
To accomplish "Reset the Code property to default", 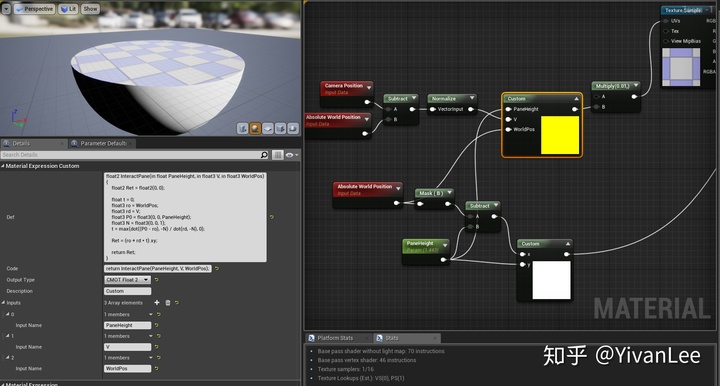I will click(216, 269).
